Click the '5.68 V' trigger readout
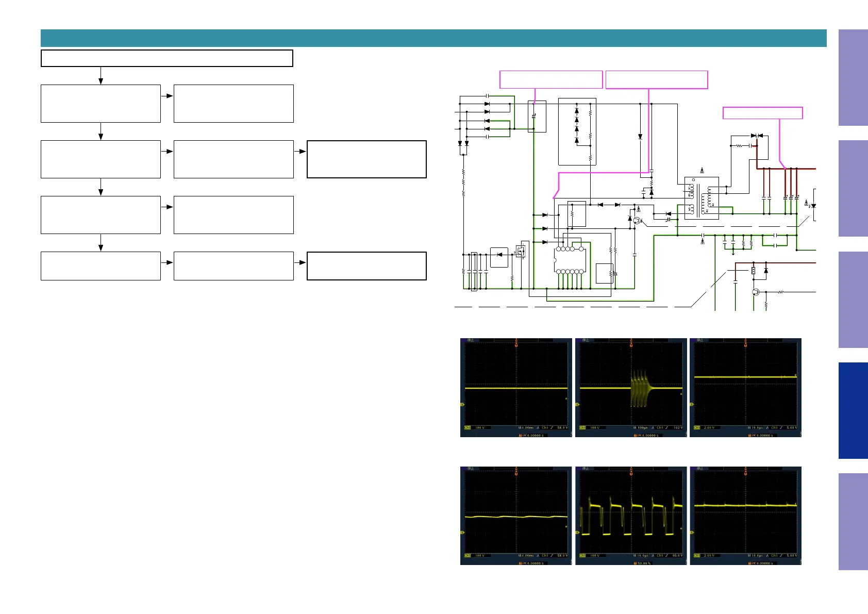Viewport: 868px width, 614px height. tap(792, 428)
